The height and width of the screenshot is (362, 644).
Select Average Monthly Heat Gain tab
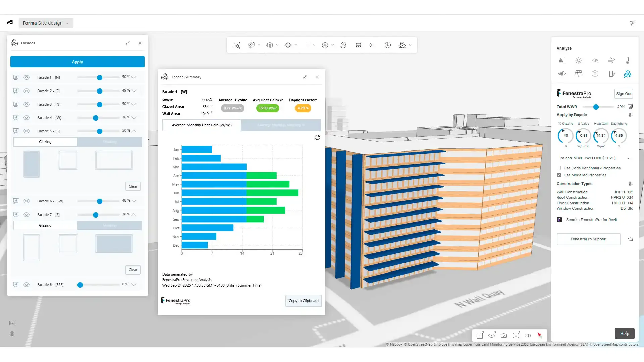[202, 125]
